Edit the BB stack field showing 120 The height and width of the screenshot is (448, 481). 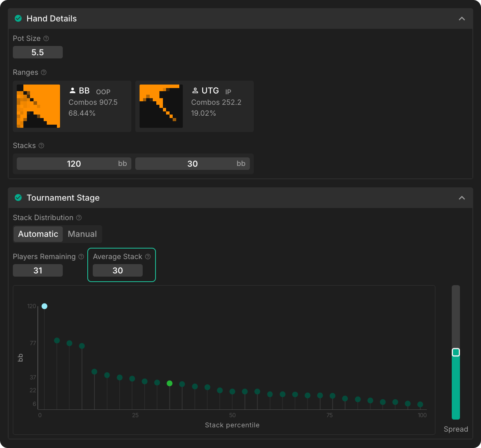pos(74,164)
